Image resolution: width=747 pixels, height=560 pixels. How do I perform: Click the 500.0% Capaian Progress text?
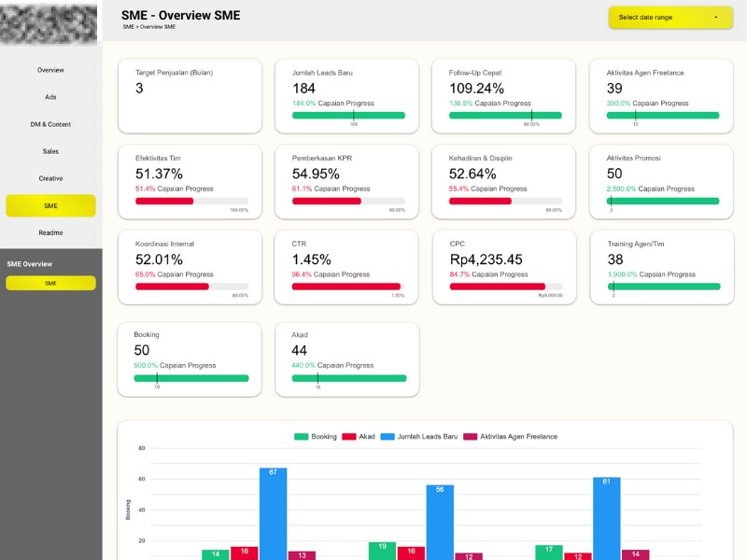coord(175,366)
